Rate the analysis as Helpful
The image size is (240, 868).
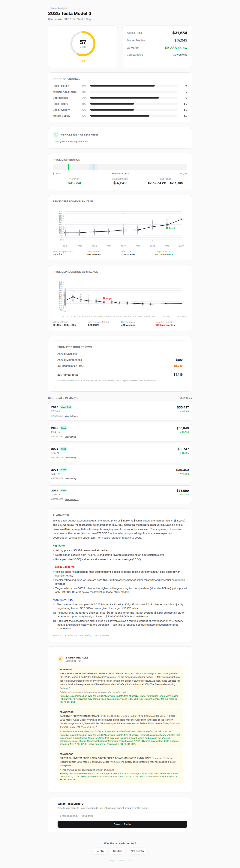tap(100, 851)
